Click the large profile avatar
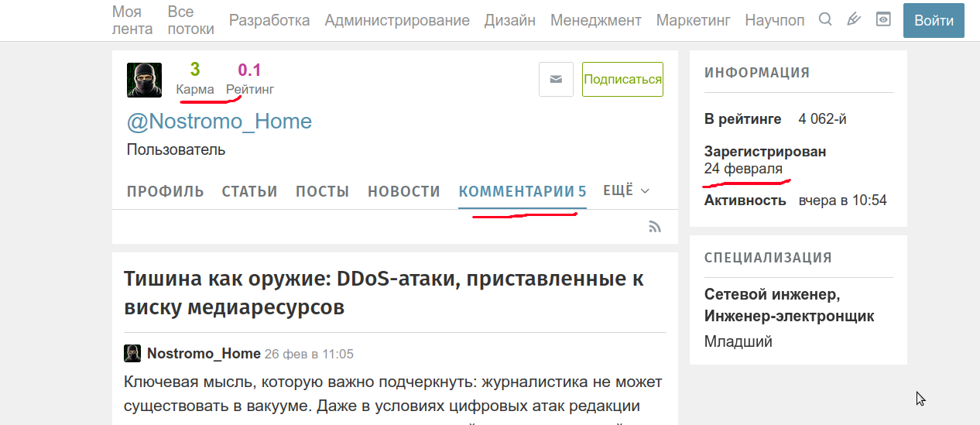This screenshot has height=425, width=980. click(144, 80)
